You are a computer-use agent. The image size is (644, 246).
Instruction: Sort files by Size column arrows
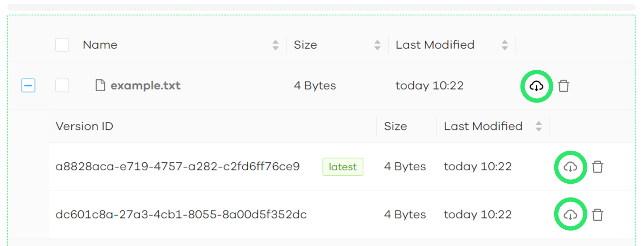click(x=377, y=45)
